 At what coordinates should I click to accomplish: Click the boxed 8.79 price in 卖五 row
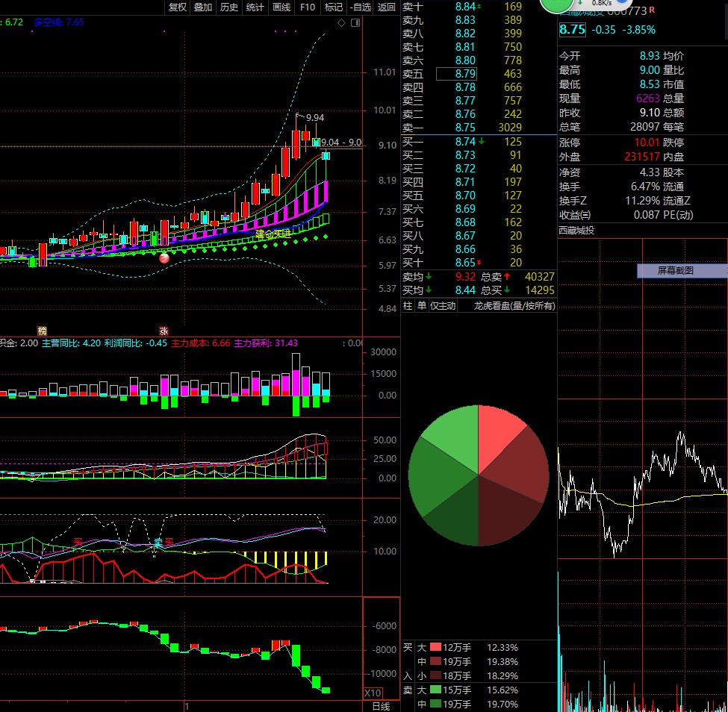(x=456, y=74)
